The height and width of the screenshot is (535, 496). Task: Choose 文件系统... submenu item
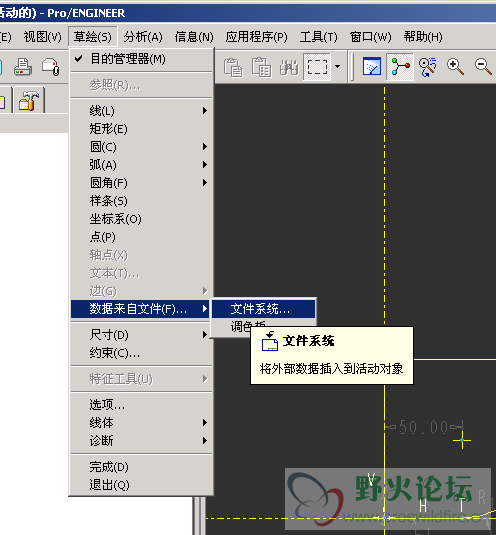point(263,309)
